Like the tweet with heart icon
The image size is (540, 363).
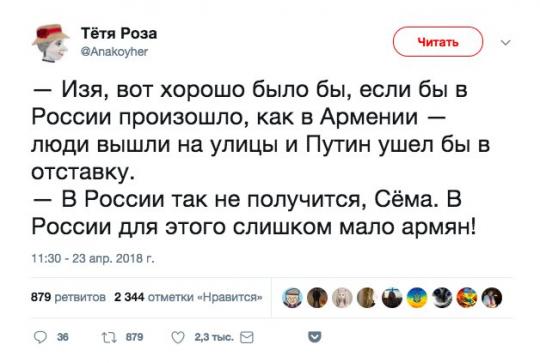178,338
